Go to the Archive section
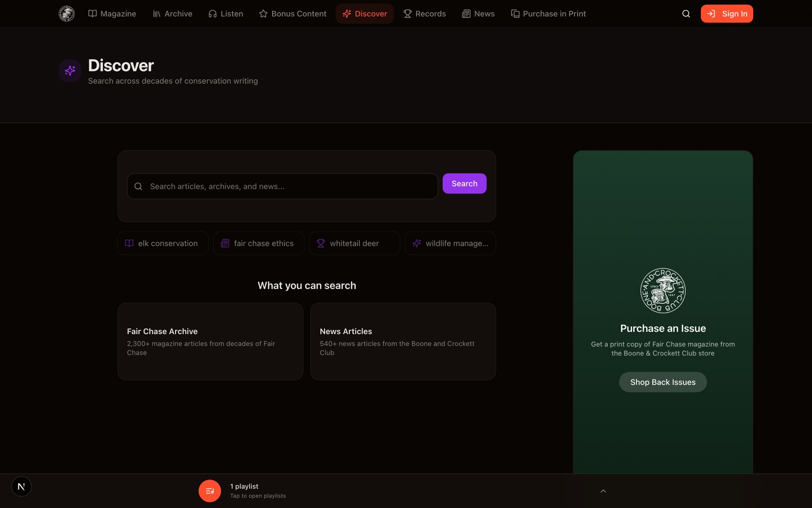 [173, 14]
